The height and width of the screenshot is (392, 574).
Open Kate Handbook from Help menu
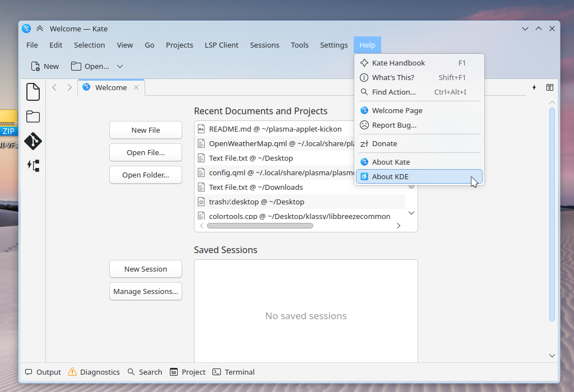click(419, 63)
